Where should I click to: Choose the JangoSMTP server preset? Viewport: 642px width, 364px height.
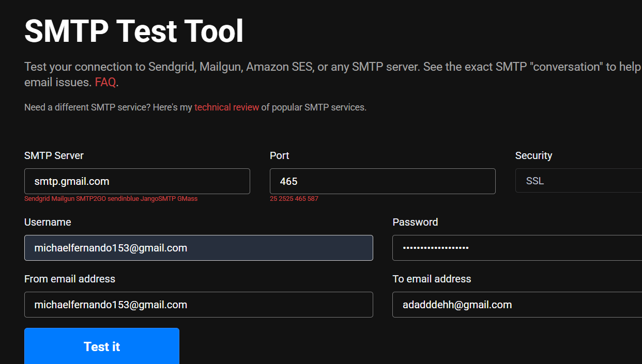coord(157,199)
